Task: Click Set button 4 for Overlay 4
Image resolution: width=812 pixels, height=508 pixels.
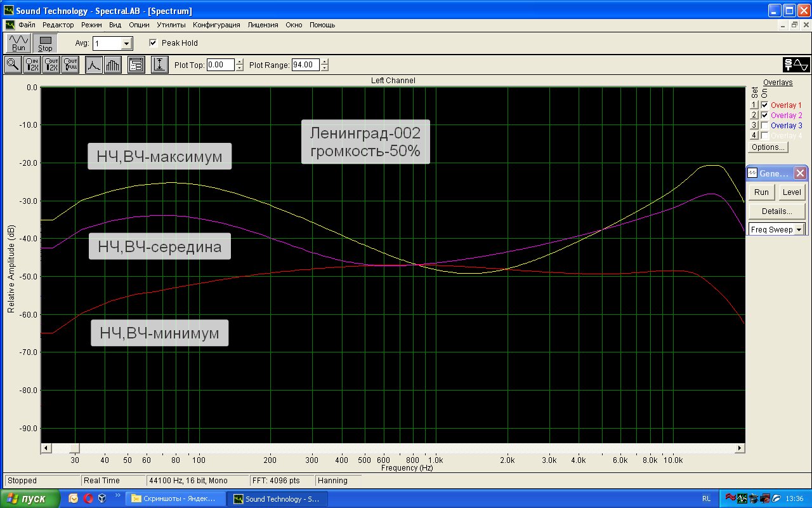Action: pyautogui.click(x=754, y=136)
